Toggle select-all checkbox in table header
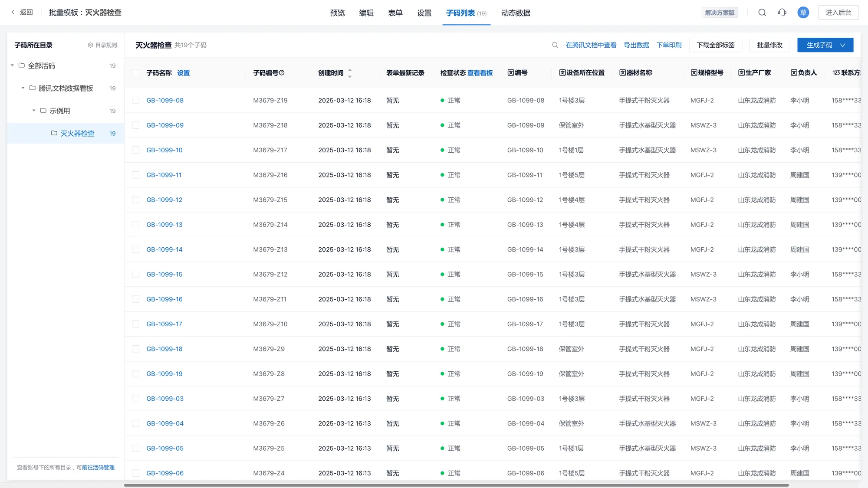Screen dimensions: 868x488 click(136, 73)
